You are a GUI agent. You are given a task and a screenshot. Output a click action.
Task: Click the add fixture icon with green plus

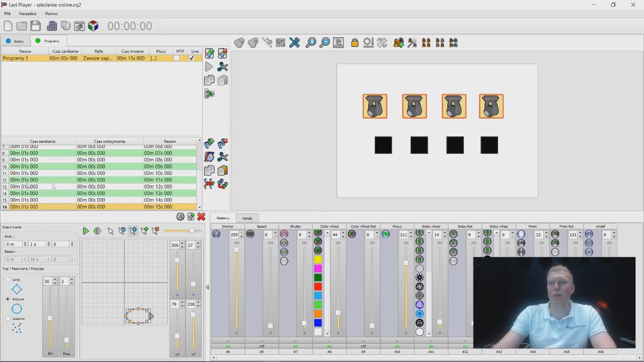[x=398, y=43]
